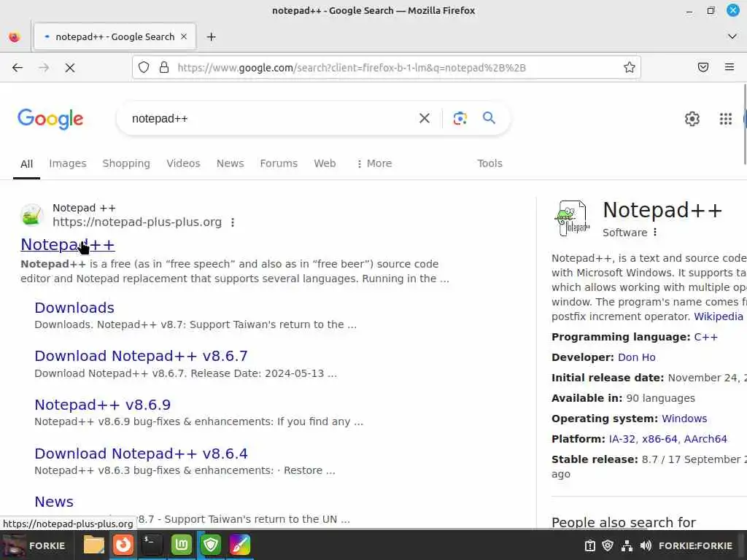The width and height of the screenshot is (747, 560).
Task: Open the Downloads sitelink
Action: [x=74, y=308]
